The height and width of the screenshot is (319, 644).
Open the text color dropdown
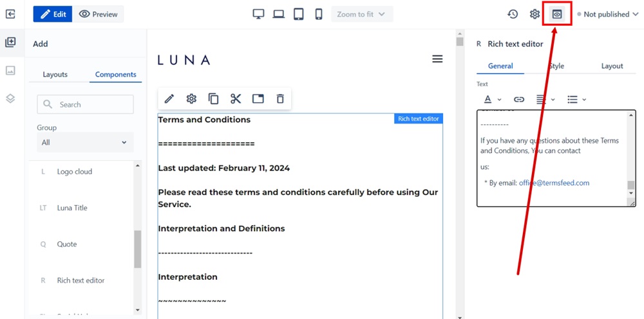click(492, 99)
